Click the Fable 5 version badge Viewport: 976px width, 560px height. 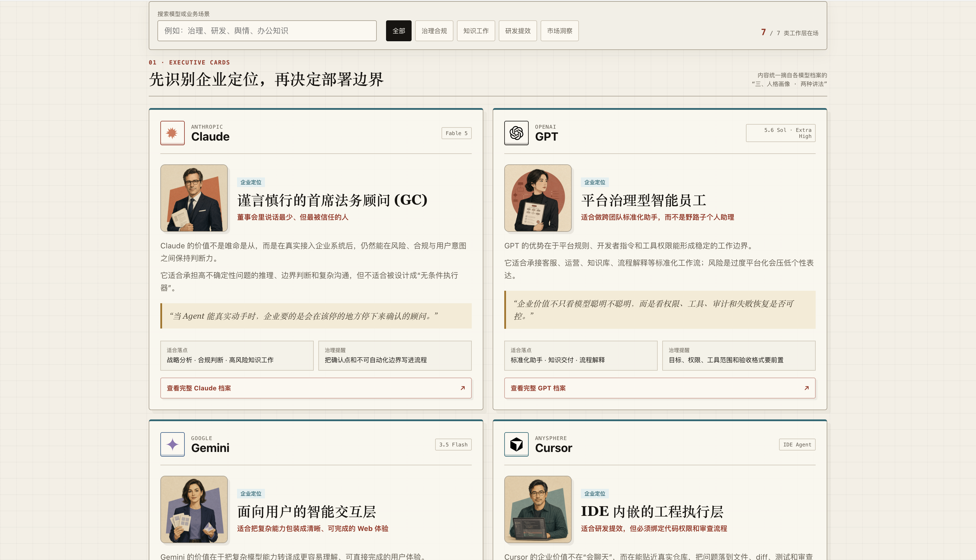[456, 133]
